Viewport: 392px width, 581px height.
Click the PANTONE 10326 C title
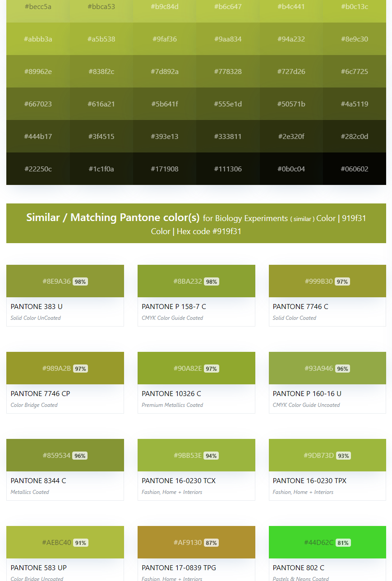click(x=171, y=394)
